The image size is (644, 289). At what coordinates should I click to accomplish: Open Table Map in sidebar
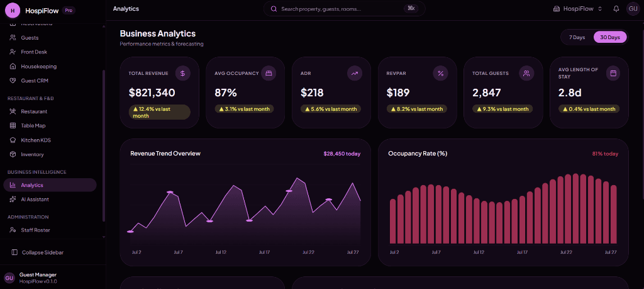click(x=50, y=126)
